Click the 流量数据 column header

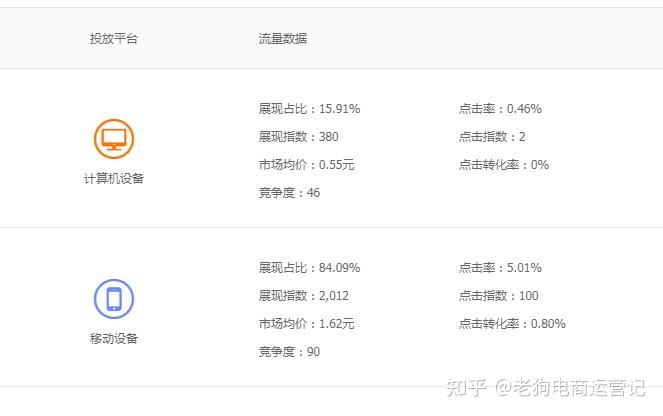283,39
